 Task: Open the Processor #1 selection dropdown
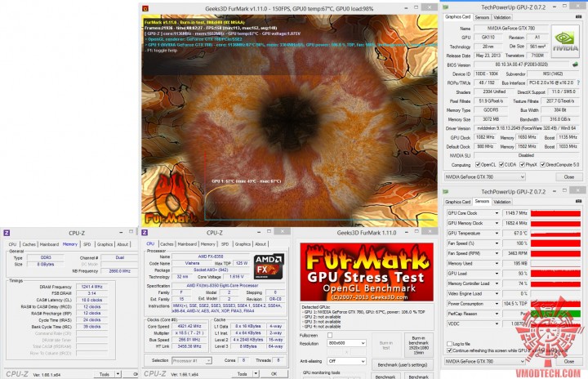click(x=192, y=360)
